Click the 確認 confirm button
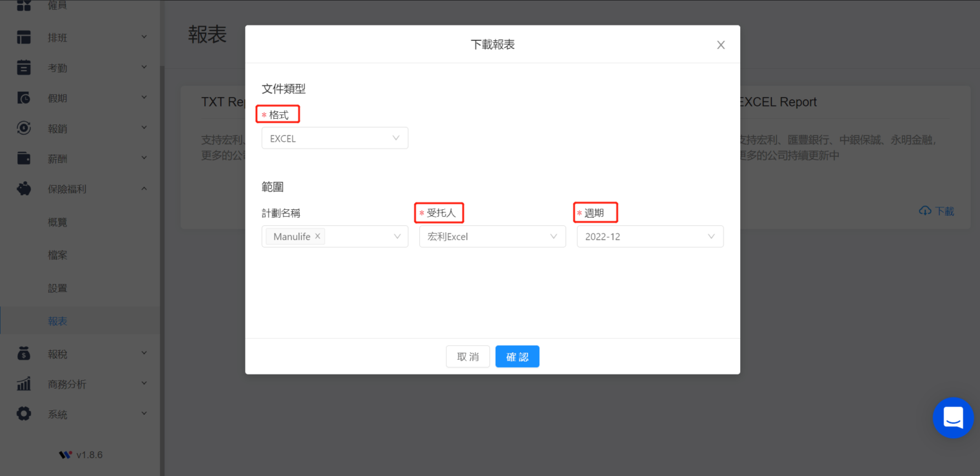Screen dimensions: 980x476 (517, 356)
